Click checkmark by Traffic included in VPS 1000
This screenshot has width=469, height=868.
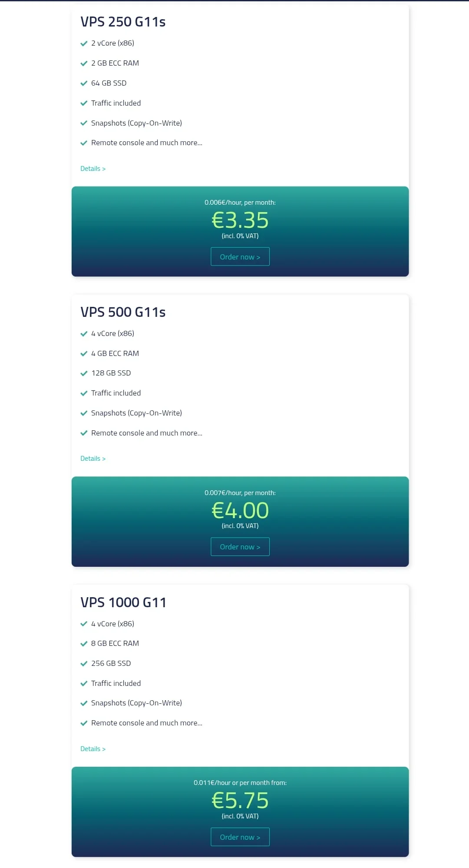tap(84, 684)
